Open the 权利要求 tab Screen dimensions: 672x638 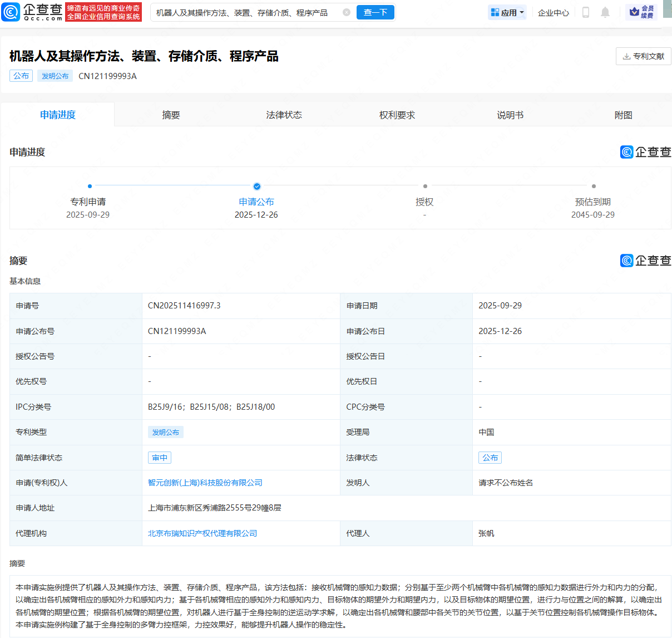click(x=397, y=115)
